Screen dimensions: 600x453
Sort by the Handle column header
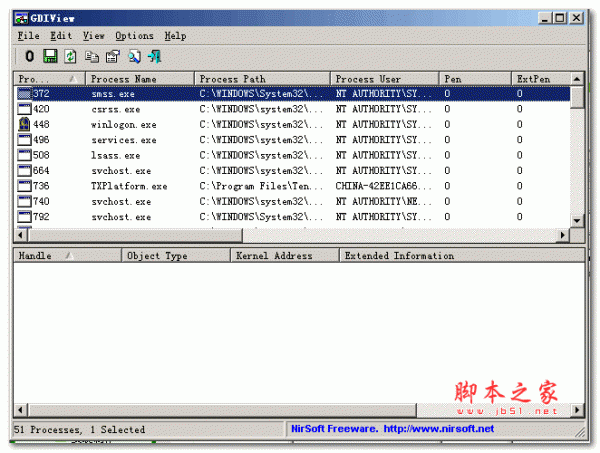click(x=67, y=255)
